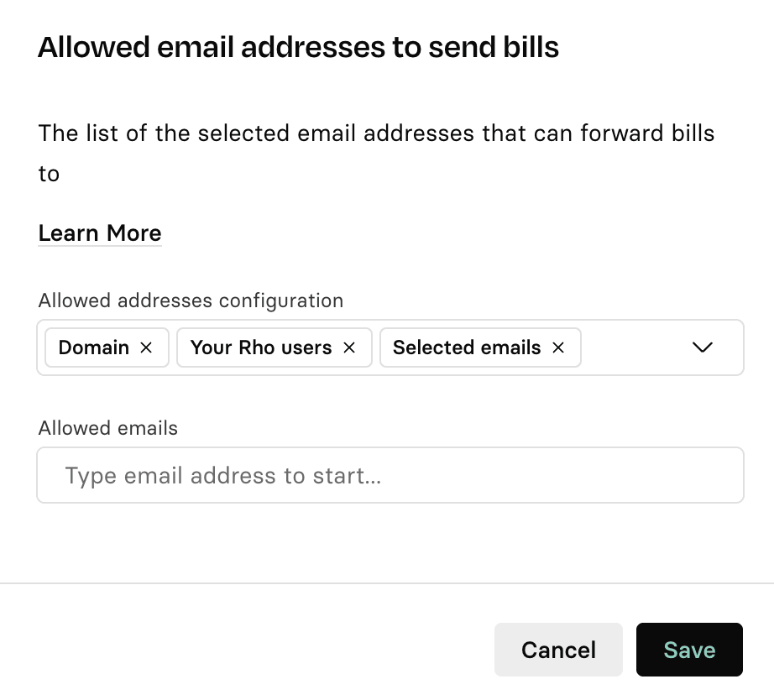
Task: Expand the allowed addresses configuration chevron
Action: pos(702,347)
